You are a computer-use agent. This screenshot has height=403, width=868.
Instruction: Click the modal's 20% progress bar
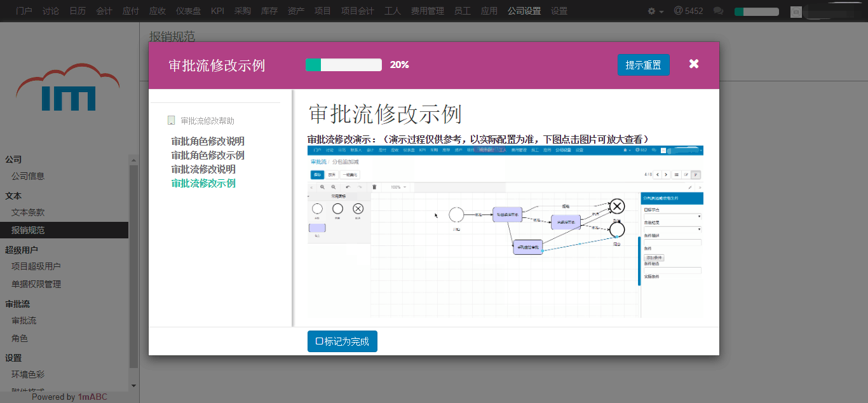coord(343,65)
